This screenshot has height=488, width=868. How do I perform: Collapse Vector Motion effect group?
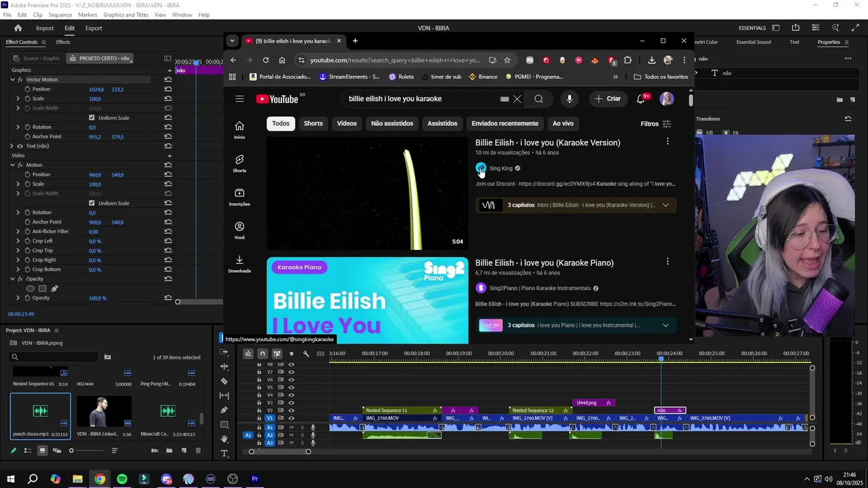[12, 79]
